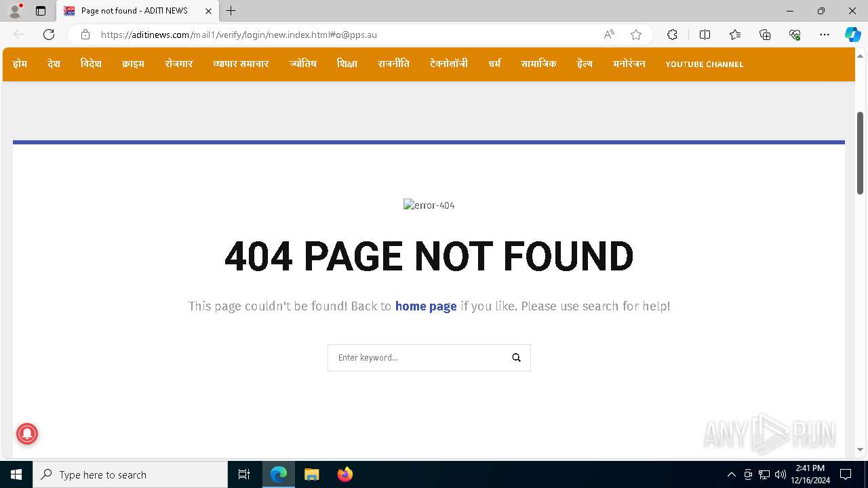Show hidden system tray icons chevron
The width and height of the screenshot is (868, 488).
(x=731, y=474)
